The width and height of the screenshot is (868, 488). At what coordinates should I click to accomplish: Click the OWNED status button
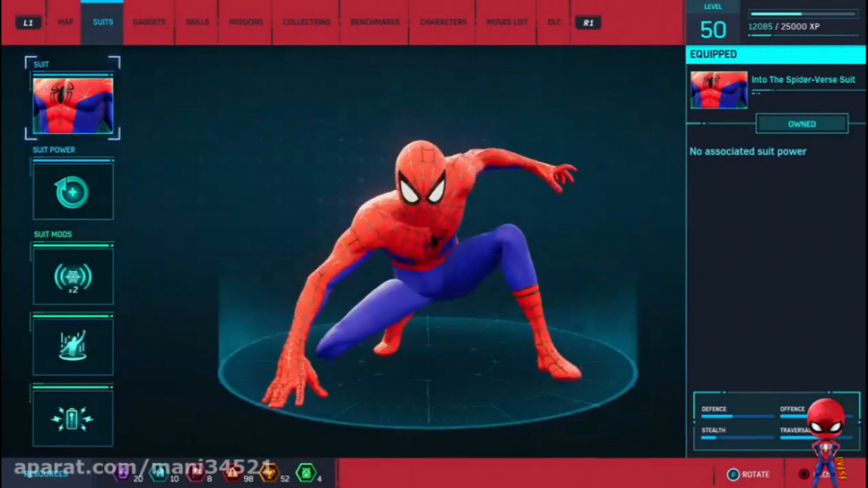click(x=801, y=124)
